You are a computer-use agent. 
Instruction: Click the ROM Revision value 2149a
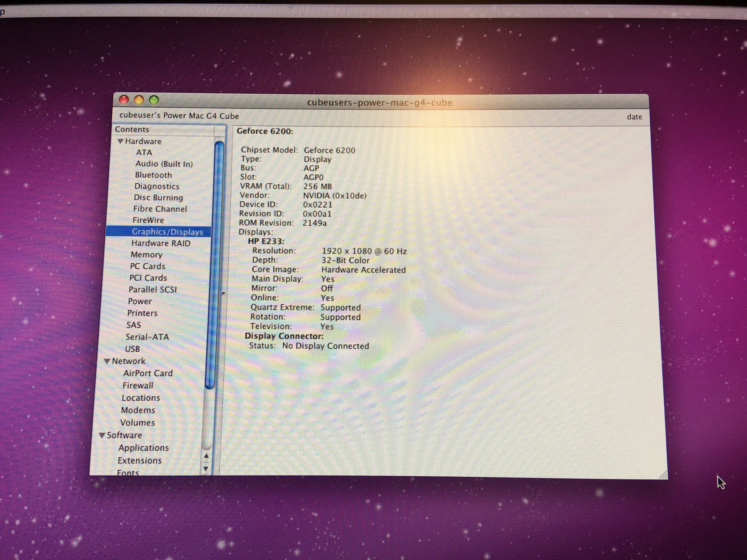[x=314, y=223]
